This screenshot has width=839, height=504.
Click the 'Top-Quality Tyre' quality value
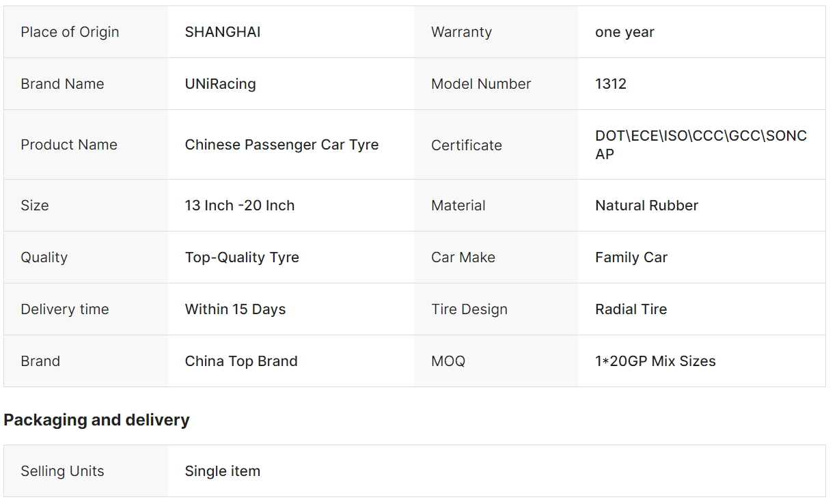point(242,257)
